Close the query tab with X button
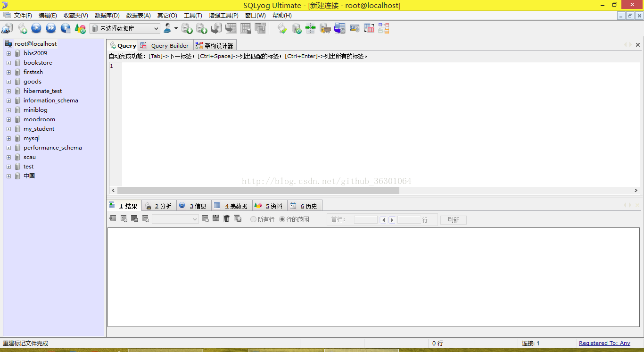This screenshot has height=352, width=644. coord(638,45)
